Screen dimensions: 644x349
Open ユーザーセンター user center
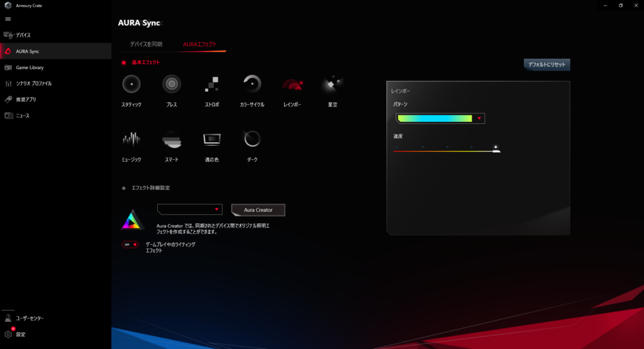click(55, 318)
